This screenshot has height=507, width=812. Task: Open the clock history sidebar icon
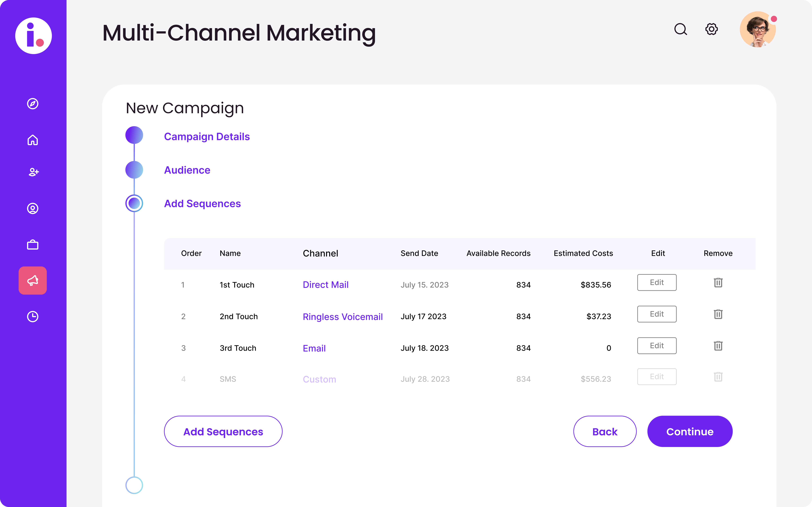click(33, 317)
